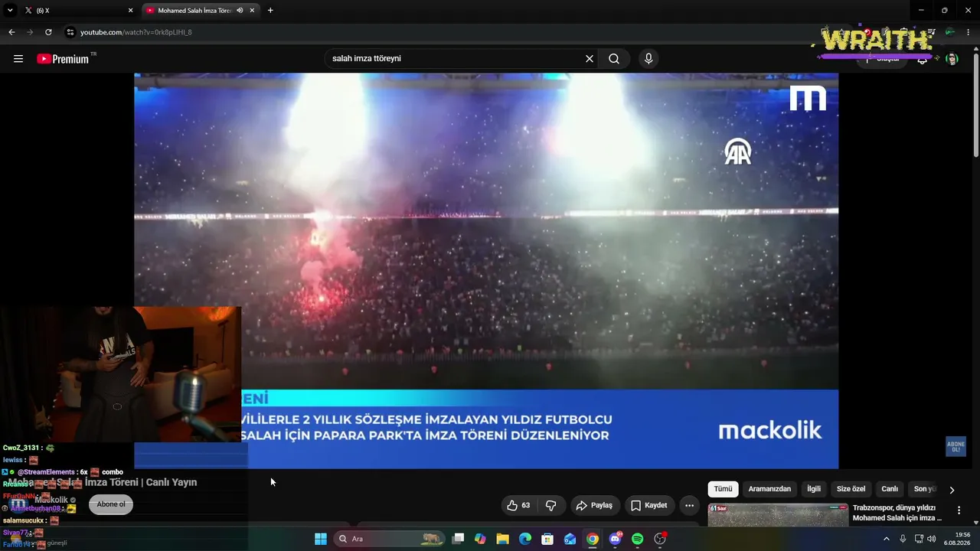Open Microsoft Store from the taskbar
This screenshot has height=551, width=980.
pos(547,539)
